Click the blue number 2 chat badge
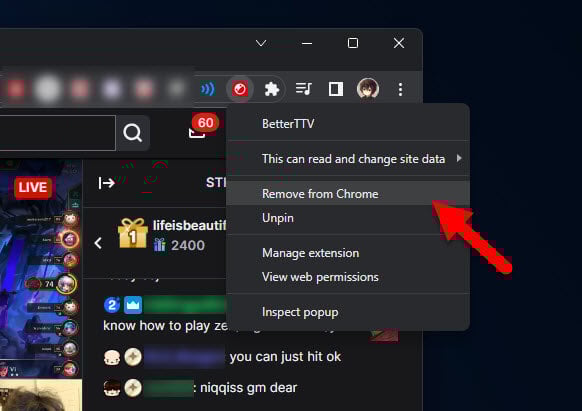582x411 pixels. (112, 305)
